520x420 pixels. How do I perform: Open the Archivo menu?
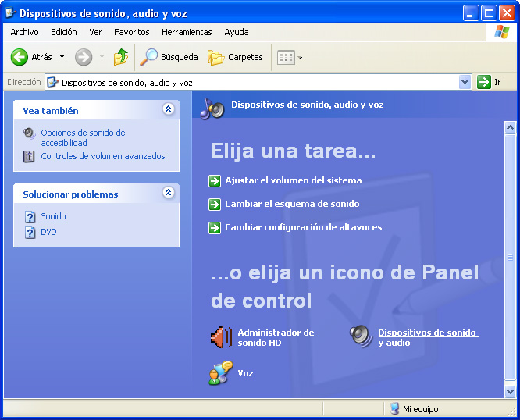[x=24, y=32]
